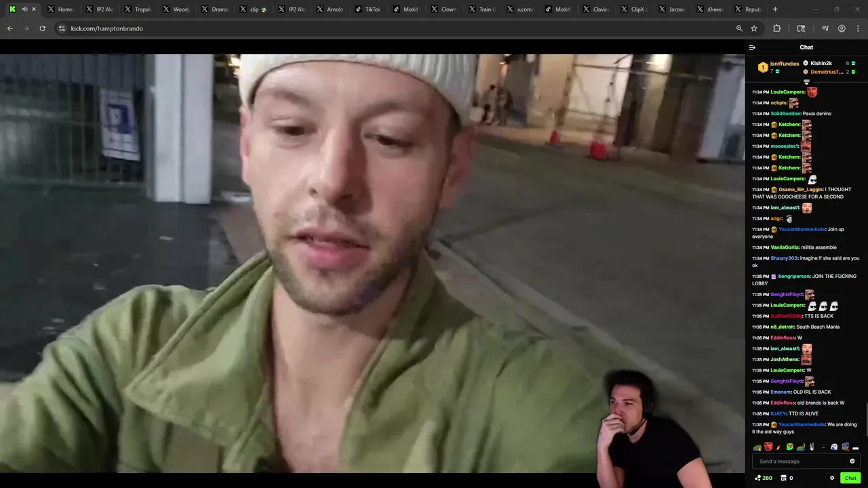Viewport: 868px width, 488px height.
Task: Open Isniffundies leaderboard profile
Action: (784, 64)
